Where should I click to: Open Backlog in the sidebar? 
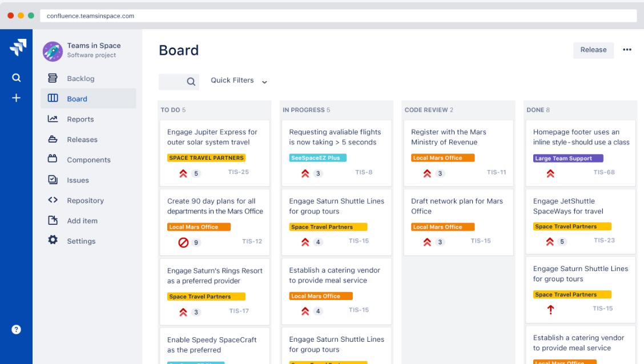point(88,78)
